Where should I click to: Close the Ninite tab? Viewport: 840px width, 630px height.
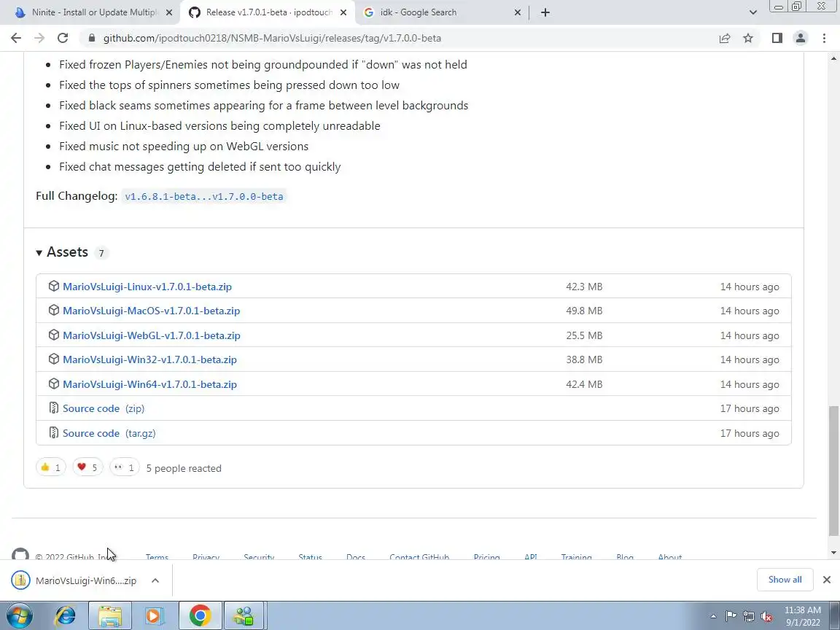[x=169, y=12]
